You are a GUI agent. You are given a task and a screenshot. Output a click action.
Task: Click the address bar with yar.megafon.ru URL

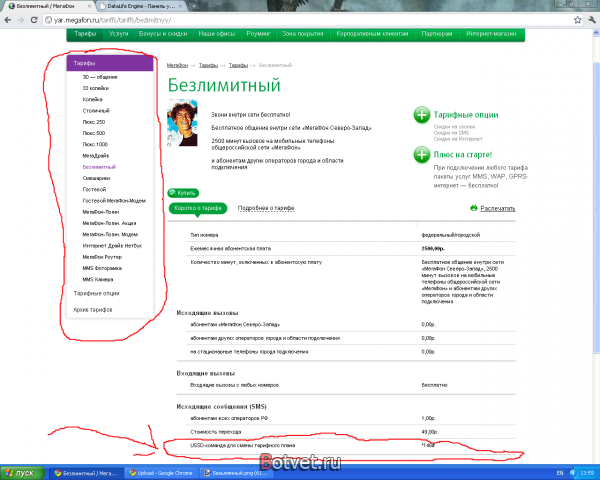tap(306, 20)
